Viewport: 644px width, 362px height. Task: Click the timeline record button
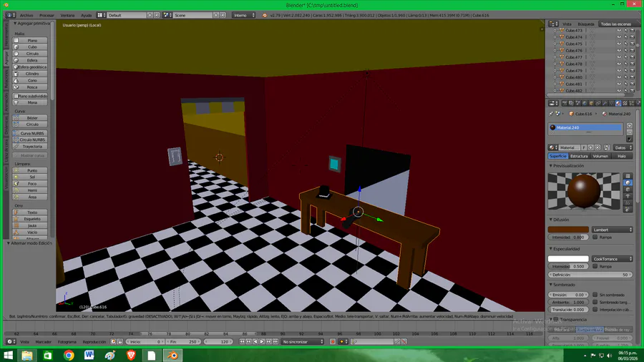[333, 341]
